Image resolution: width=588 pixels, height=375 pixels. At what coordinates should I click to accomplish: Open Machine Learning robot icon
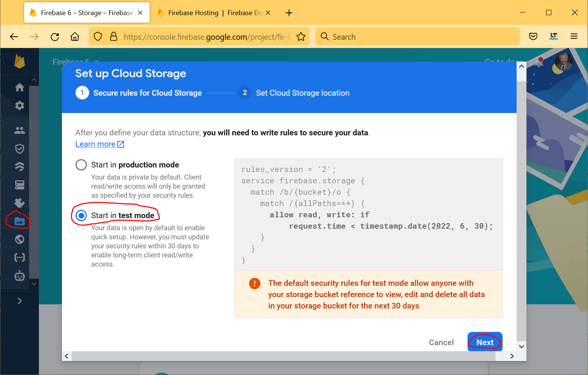click(x=20, y=276)
